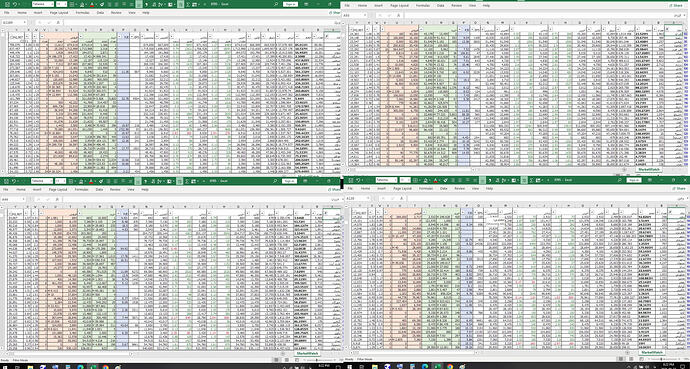690x369 pixels.
Task: Click Edge icon in right taskbar
Action: (425, 366)
